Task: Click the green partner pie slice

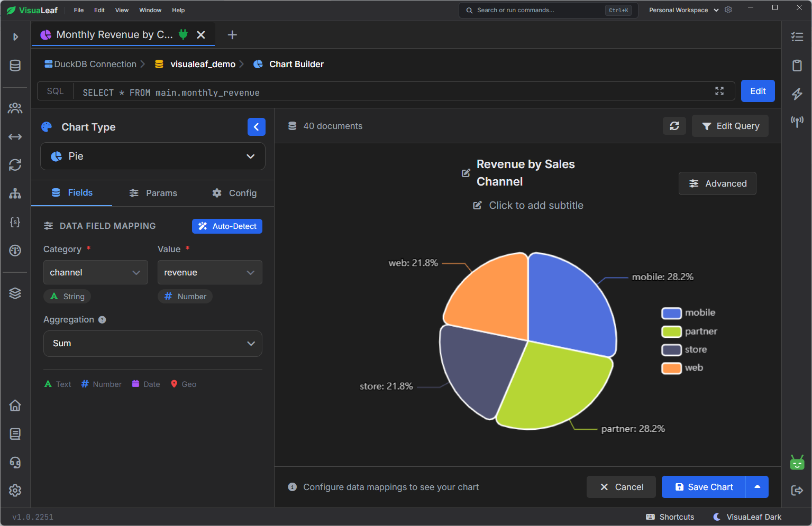Action: point(555,386)
